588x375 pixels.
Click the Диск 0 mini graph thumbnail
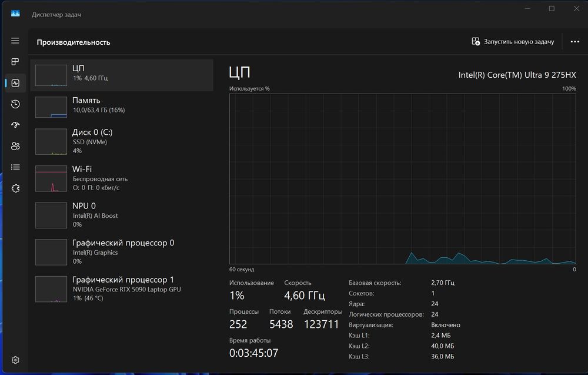[51, 142]
